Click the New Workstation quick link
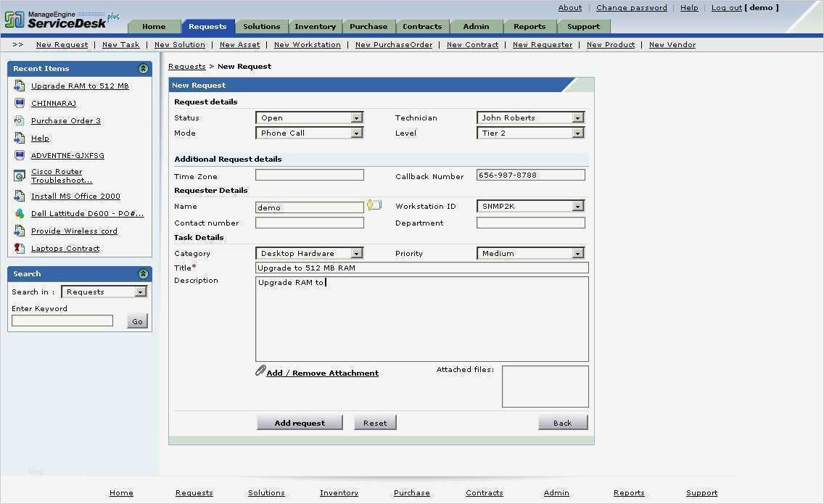824x504 pixels. coord(308,45)
